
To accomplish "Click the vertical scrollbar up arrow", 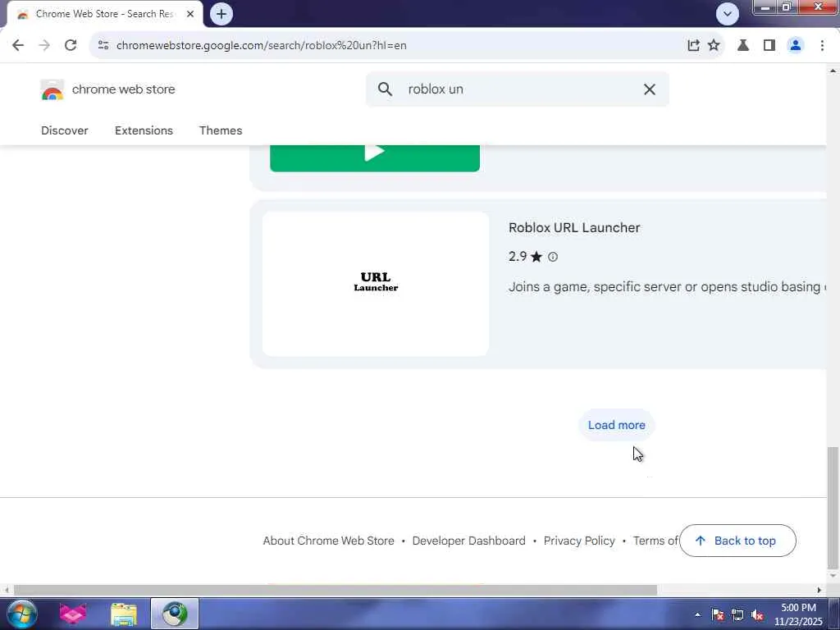I will [x=833, y=71].
